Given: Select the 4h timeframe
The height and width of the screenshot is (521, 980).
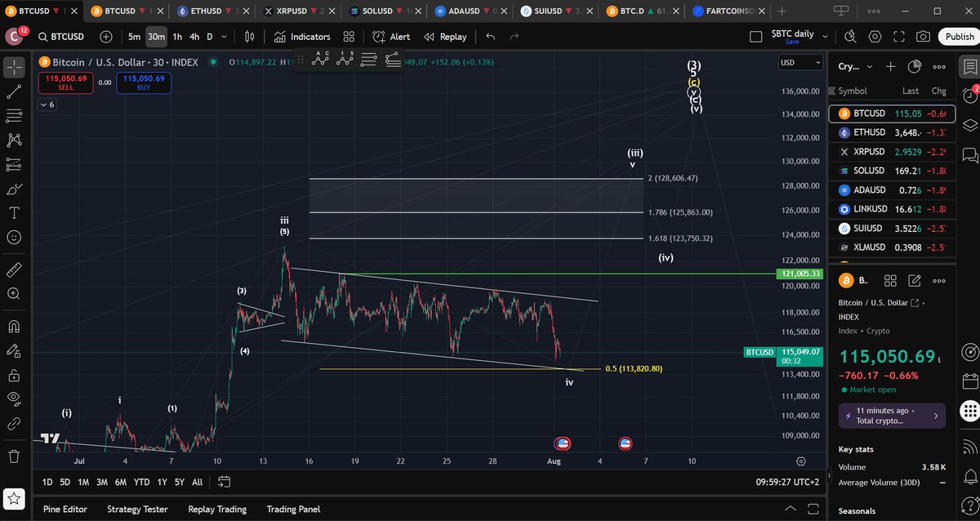Looking at the screenshot, I should pyautogui.click(x=194, y=37).
